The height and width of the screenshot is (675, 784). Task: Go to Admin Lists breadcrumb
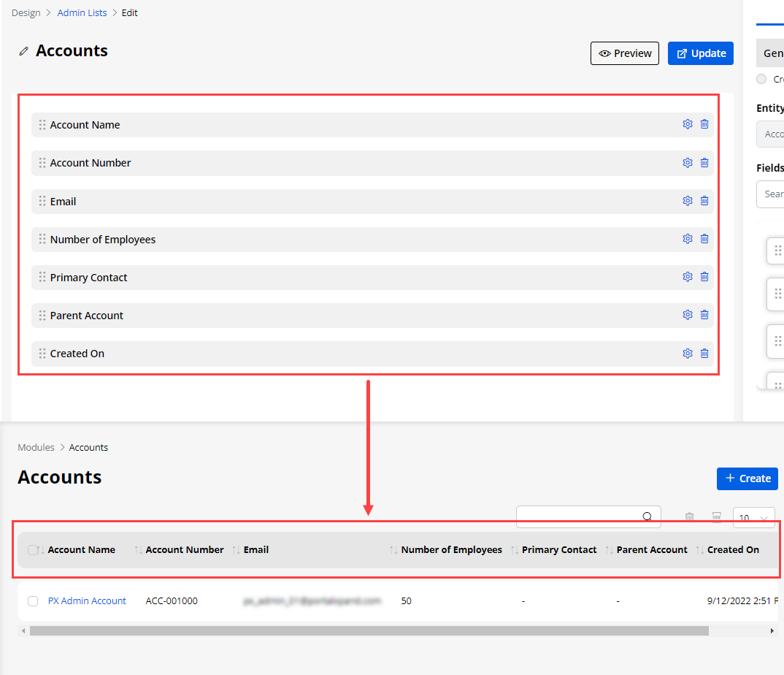pos(82,13)
